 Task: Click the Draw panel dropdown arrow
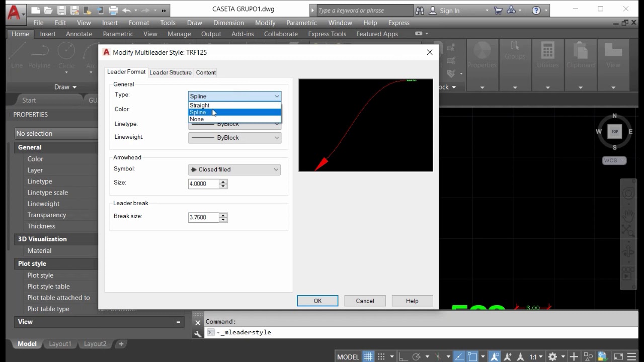74,87
